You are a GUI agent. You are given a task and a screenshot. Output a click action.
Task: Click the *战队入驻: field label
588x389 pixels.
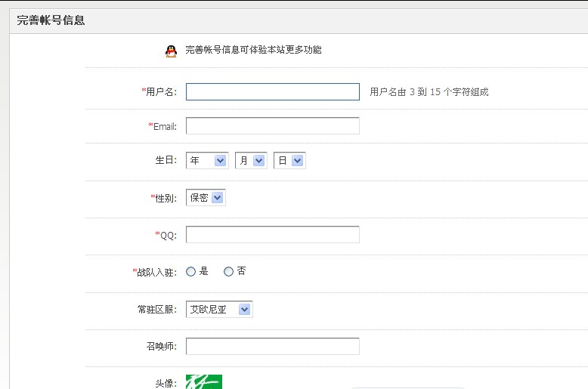[154, 272]
